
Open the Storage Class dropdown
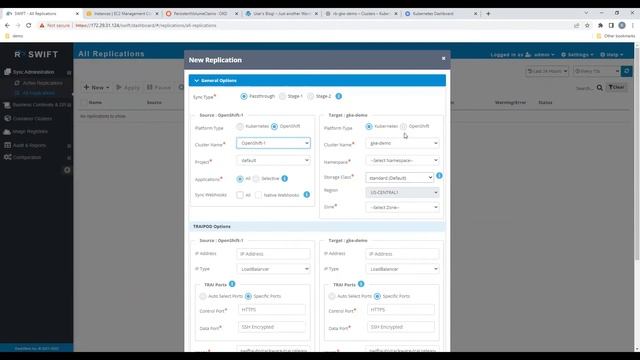point(400,178)
